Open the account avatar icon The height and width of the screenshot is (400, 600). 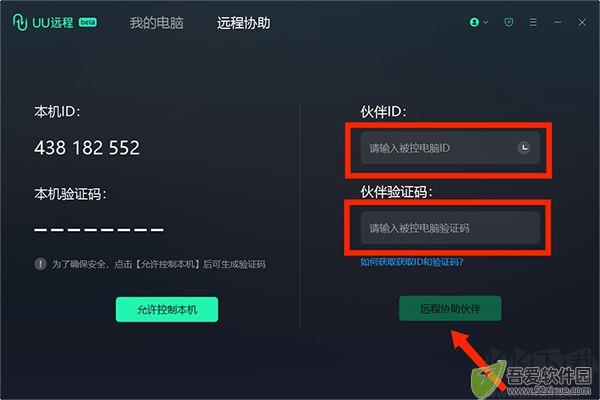coord(474,22)
